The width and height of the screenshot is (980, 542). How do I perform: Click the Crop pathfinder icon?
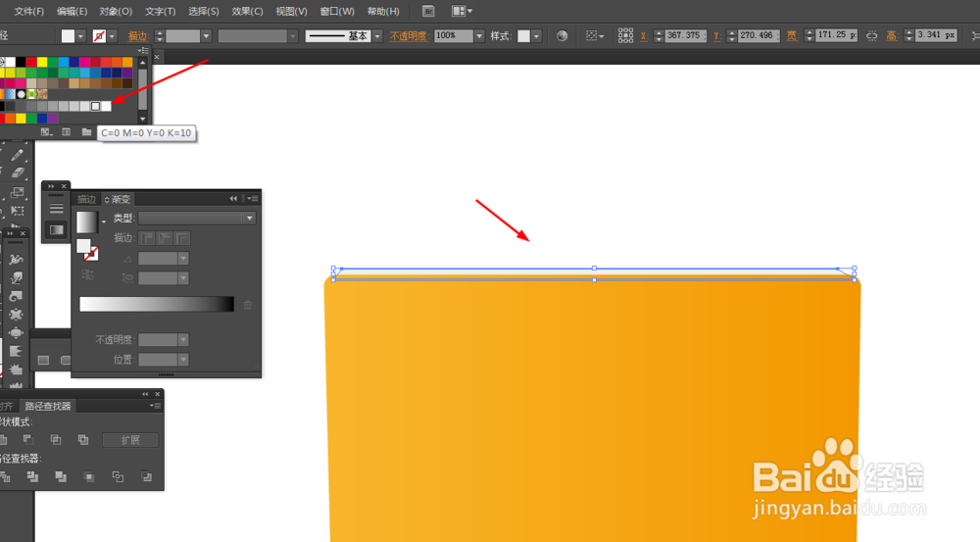click(x=89, y=477)
